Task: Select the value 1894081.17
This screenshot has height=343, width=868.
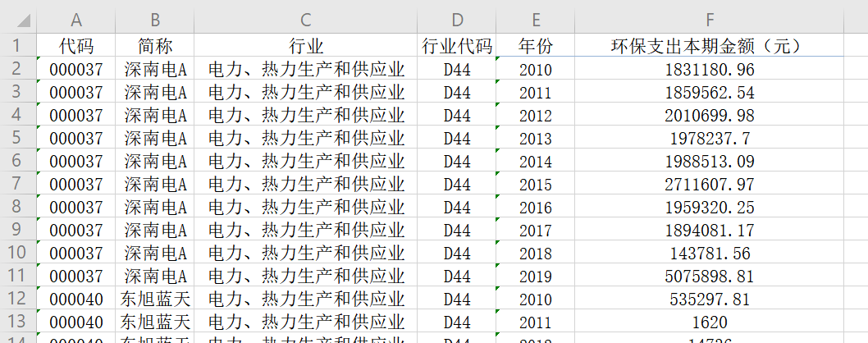Action: 710,230
